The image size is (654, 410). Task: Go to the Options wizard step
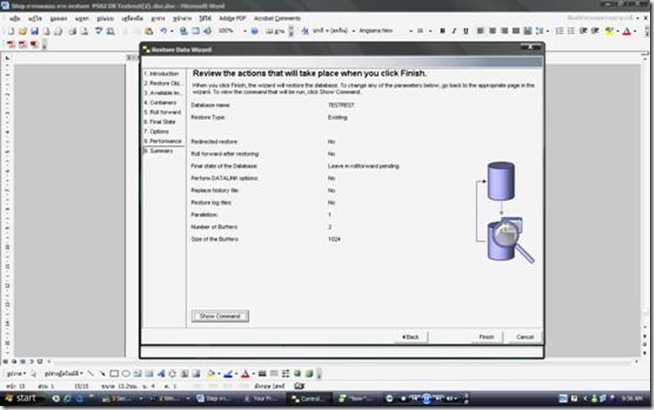tap(157, 131)
